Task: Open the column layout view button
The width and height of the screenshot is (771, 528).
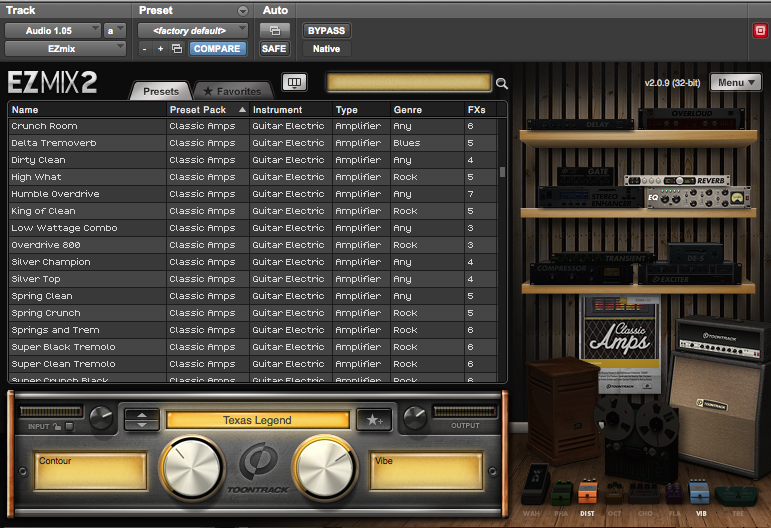Action: point(295,82)
